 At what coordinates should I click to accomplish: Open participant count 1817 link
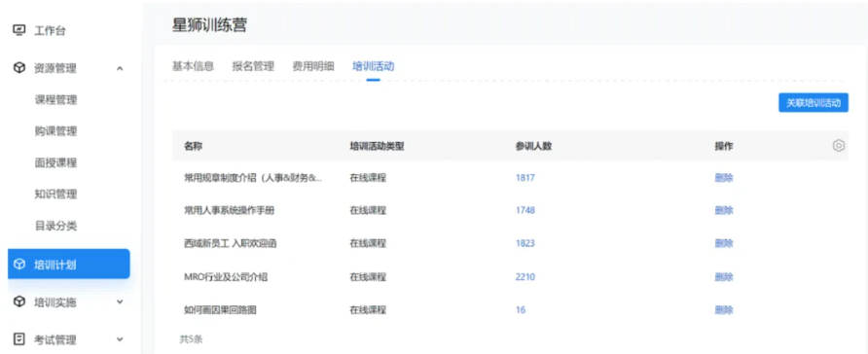524,178
